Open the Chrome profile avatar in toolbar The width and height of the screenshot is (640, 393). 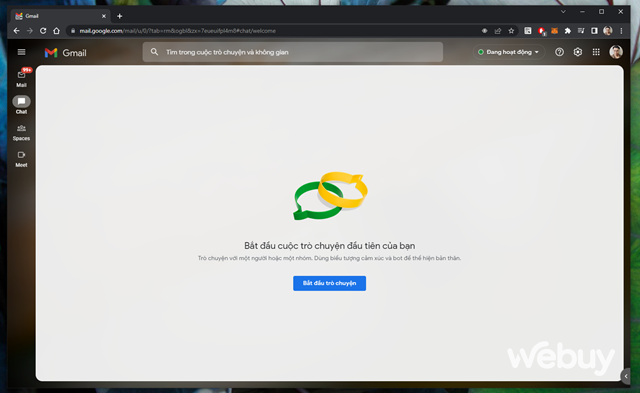pos(608,31)
